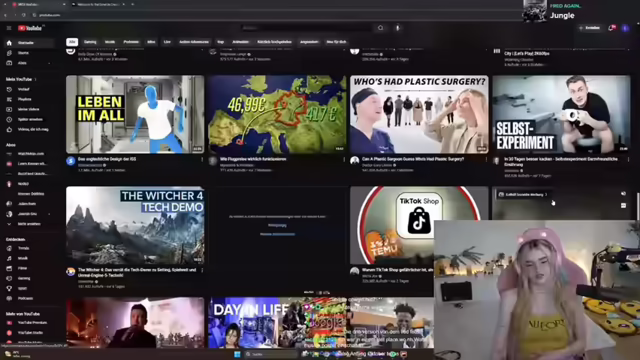The height and width of the screenshot is (360, 640).
Task: Open Verlauf history in the sidebar
Action: [29, 89]
